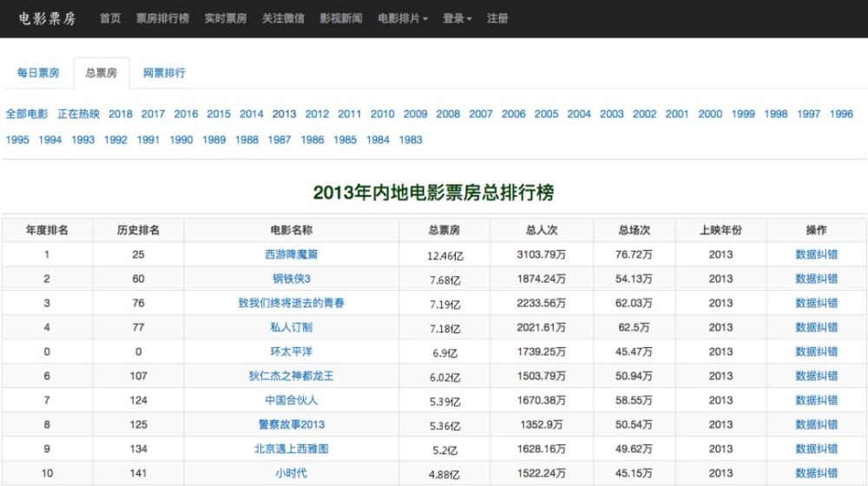The height and width of the screenshot is (486, 868).
Task: Open movie 狄仁杰之神都龙王
Action: [291, 376]
